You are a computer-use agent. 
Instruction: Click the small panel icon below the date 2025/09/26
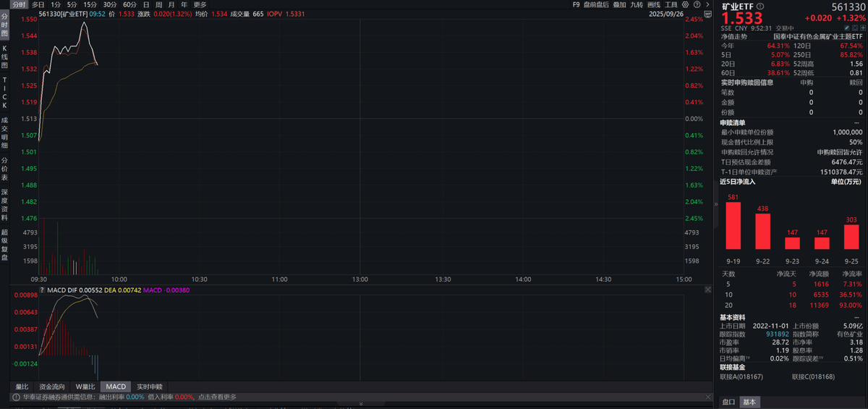click(707, 14)
